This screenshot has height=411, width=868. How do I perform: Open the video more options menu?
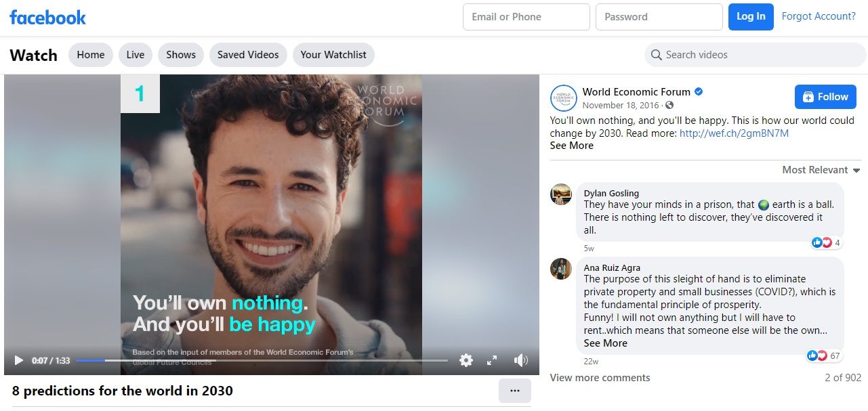click(x=515, y=391)
